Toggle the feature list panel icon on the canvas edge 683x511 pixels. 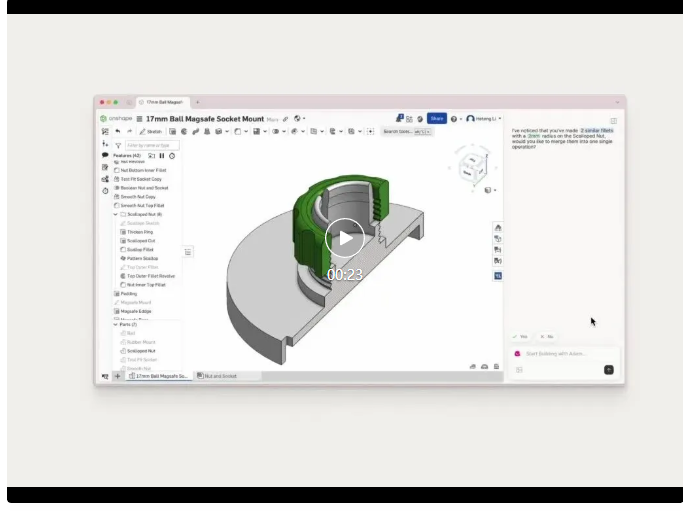[x=188, y=252]
